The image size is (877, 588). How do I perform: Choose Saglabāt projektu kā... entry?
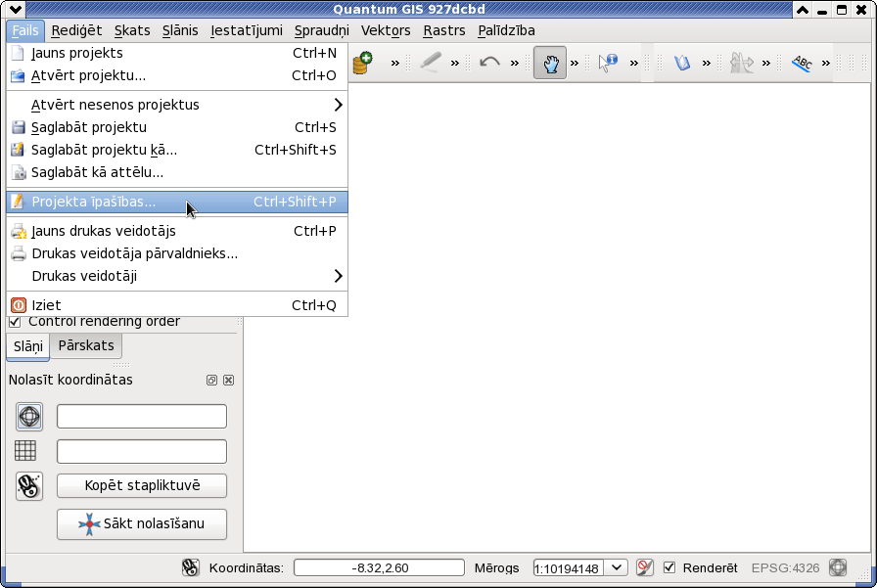click(x=177, y=150)
